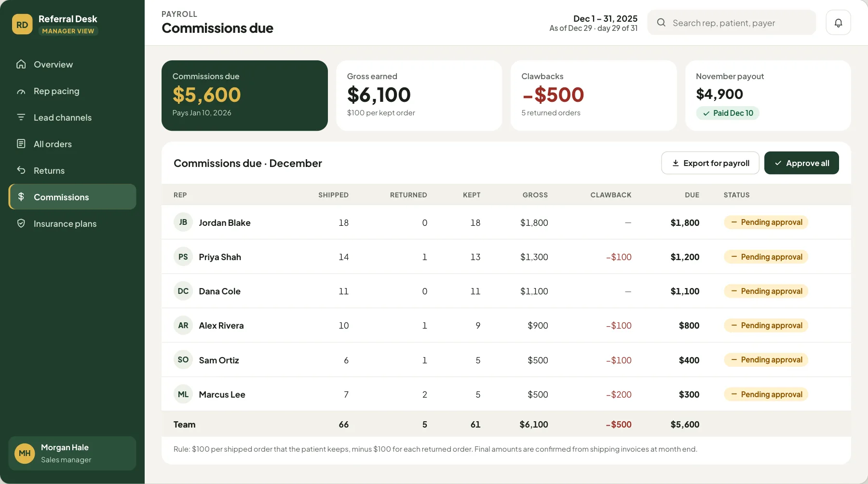Click the STATUS column header
This screenshot has width=868, height=484.
coord(737,195)
